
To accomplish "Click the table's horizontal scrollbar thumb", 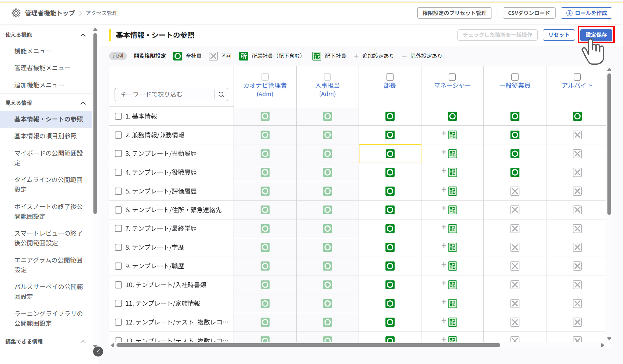I will [x=308, y=345].
